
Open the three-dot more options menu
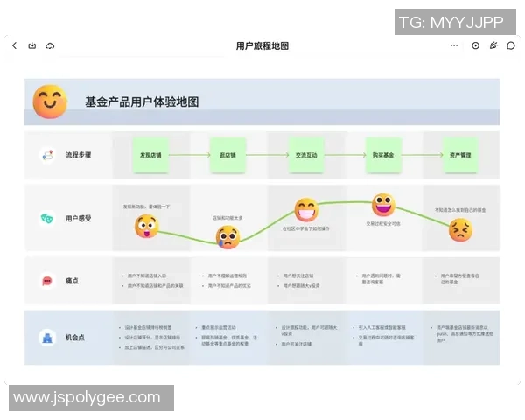click(x=454, y=45)
